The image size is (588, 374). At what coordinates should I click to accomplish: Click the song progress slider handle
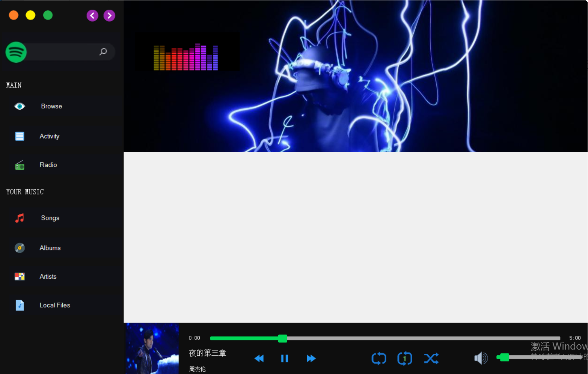(282, 338)
